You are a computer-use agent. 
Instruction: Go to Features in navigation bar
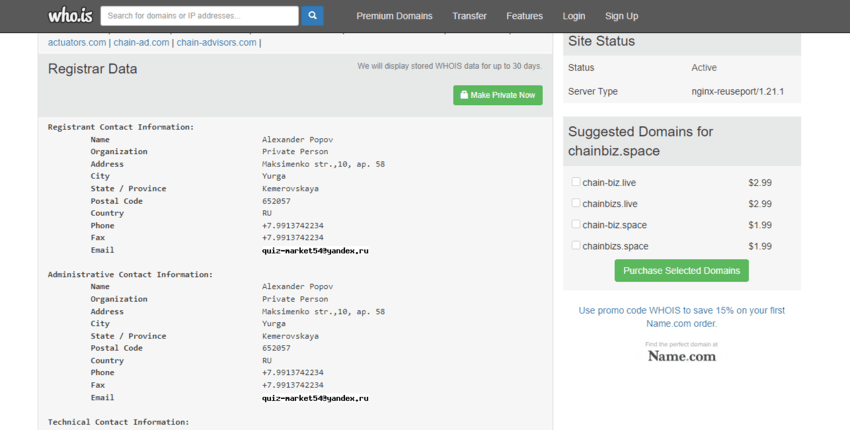click(524, 16)
